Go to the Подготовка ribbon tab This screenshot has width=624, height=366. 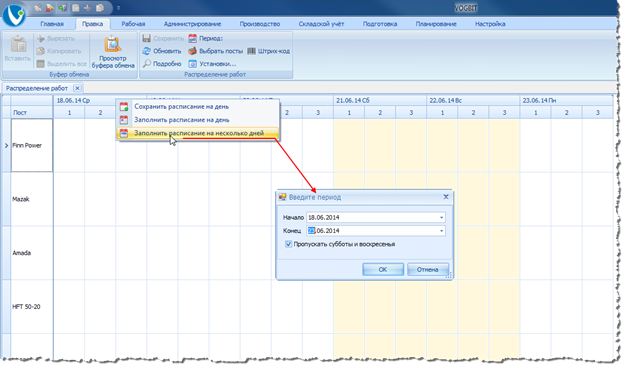tap(380, 24)
